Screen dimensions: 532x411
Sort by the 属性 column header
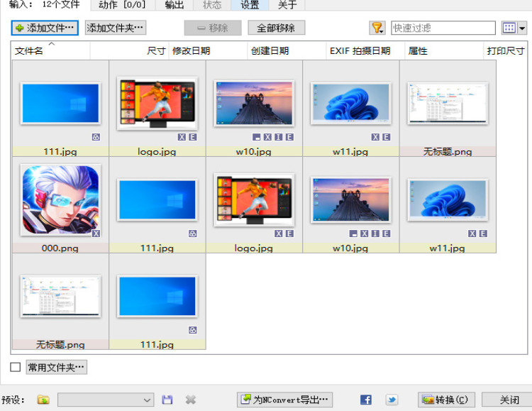[x=445, y=51]
